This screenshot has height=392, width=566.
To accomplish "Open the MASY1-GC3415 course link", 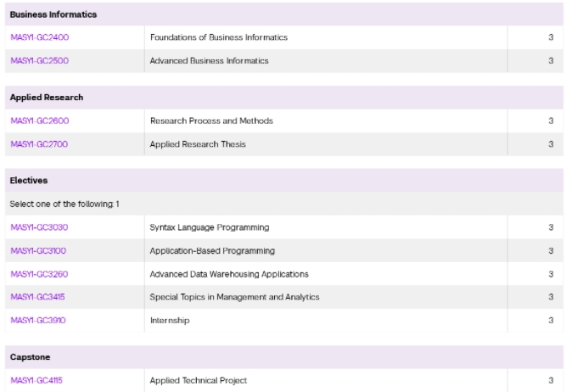I will click(x=38, y=297).
